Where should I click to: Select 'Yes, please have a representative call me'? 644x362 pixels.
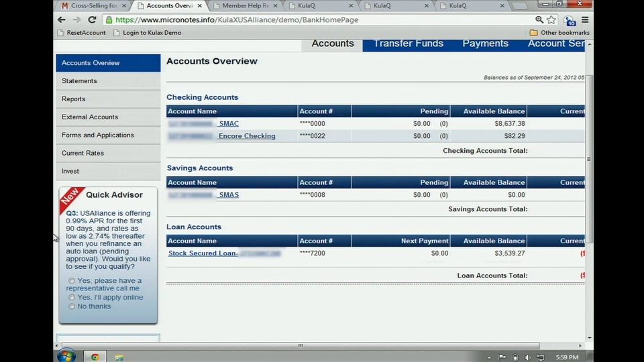point(72,281)
